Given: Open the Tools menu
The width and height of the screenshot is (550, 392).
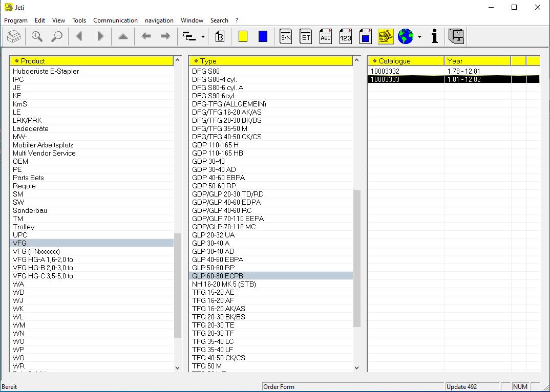Looking at the screenshot, I should [79, 20].
